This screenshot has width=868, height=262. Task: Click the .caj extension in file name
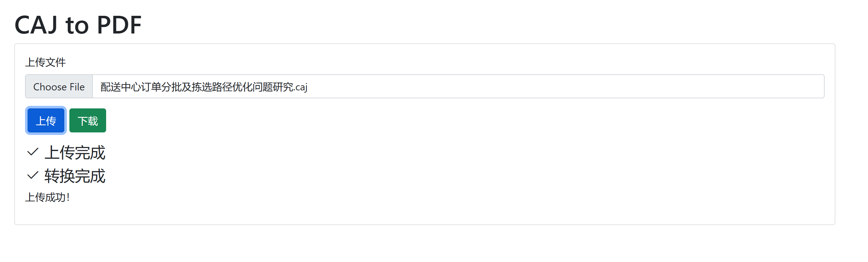(x=301, y=88)
